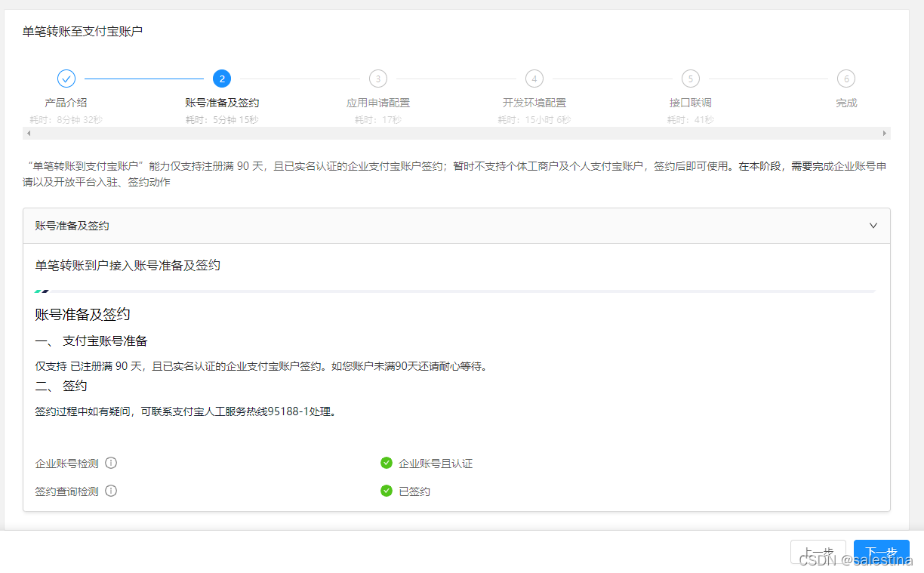The height and width of the screenshot is (573, 924).
Task: Click info icon next to 企业账号检测
Action: point(111,463)
